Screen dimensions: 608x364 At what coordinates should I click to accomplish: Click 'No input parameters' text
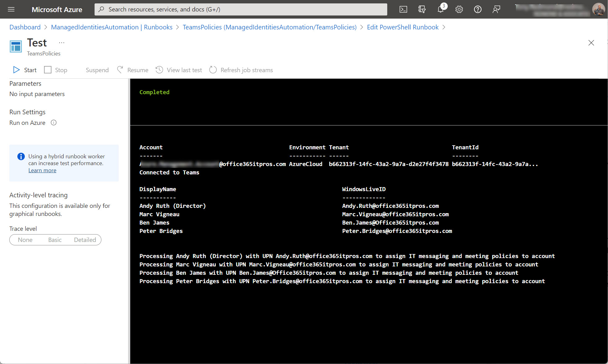[x=37, y=94]
